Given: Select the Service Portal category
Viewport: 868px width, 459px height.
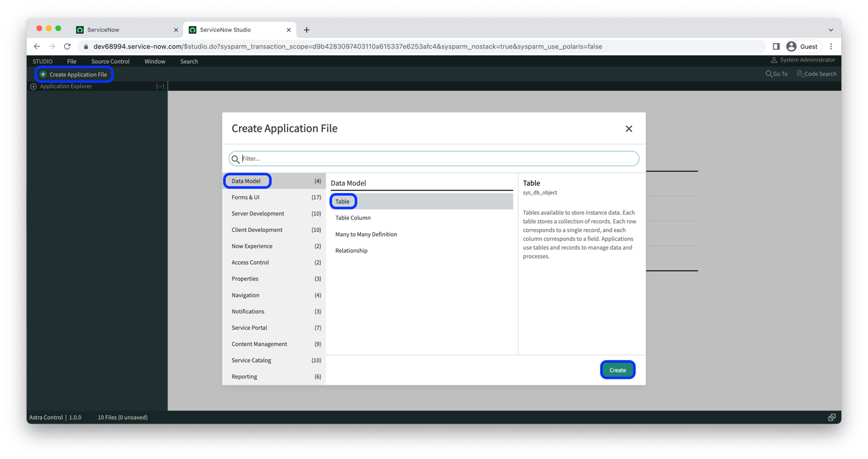Looking at the screenshot, I should tap(274, 328).
